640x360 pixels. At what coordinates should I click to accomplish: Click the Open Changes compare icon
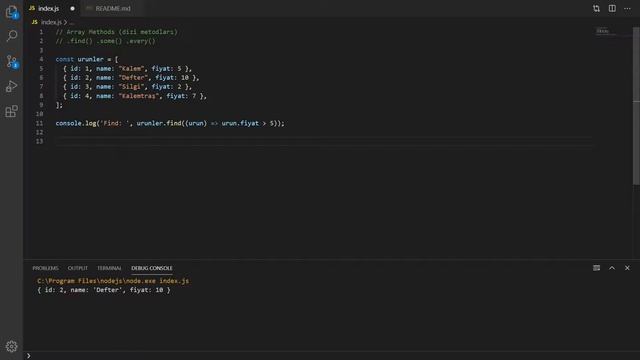596,9
